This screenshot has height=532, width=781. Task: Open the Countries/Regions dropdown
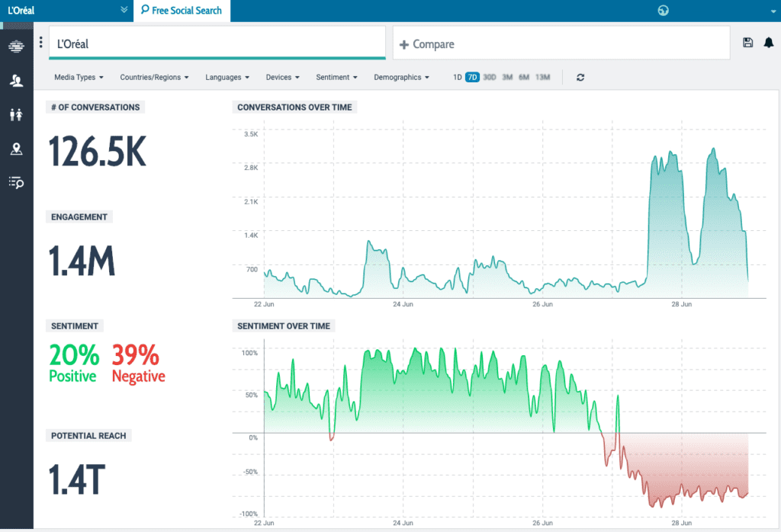[154, 77]
